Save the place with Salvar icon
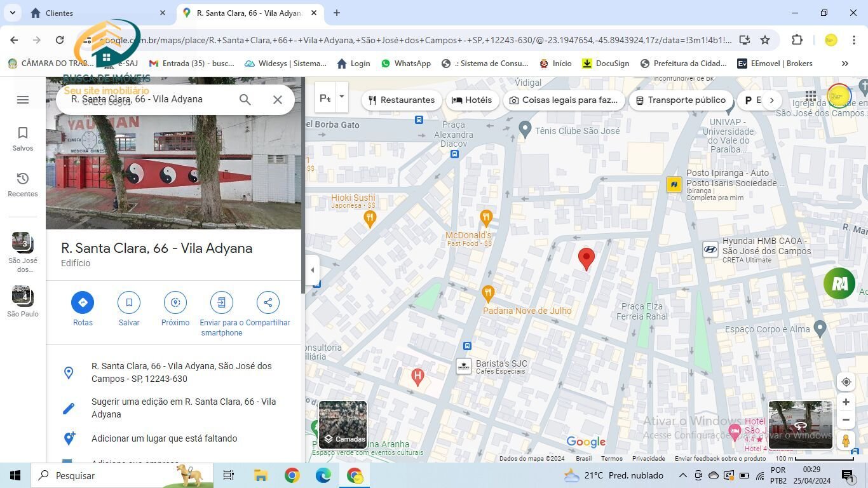868x488 pixels. 129,302
